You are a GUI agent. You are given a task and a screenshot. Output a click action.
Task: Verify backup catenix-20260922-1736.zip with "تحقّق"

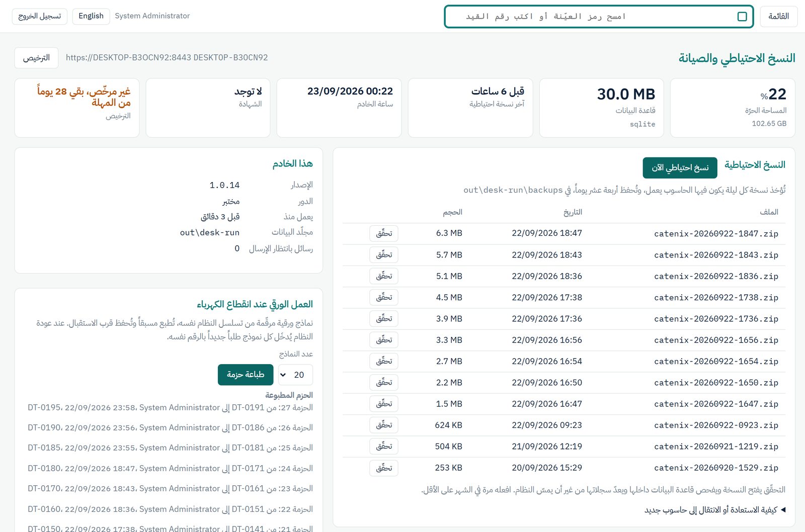[x=384, y=319]
